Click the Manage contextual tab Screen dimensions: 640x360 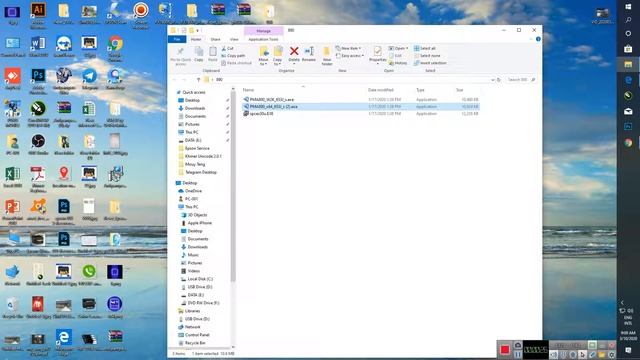coord(263,31)
